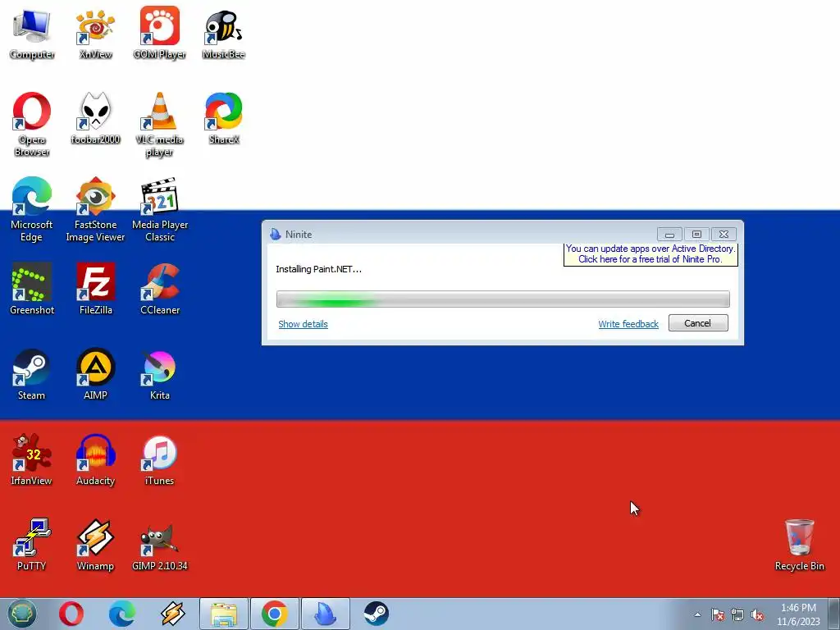Select the FileZilla desktop shortcut

tap(95, 289)
